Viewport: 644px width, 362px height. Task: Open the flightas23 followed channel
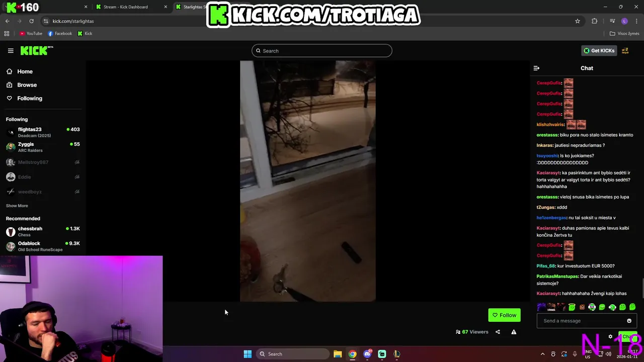tap(43, 132)
